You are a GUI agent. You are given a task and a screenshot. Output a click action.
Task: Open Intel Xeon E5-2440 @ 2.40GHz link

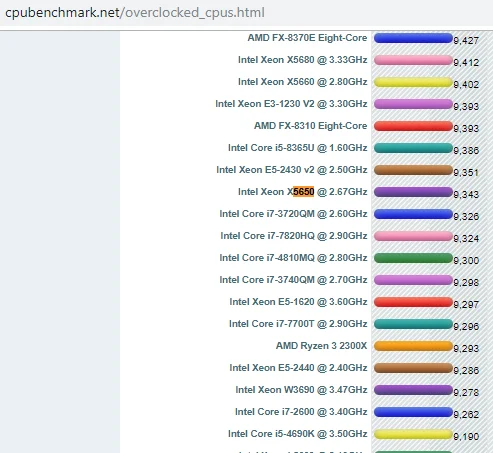[298, 368]
